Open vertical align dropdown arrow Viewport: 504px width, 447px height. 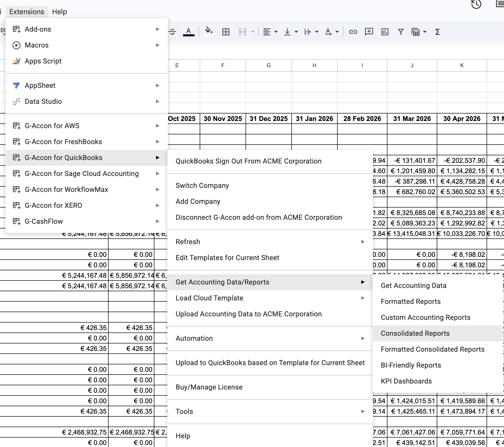[x=296, y=32]
